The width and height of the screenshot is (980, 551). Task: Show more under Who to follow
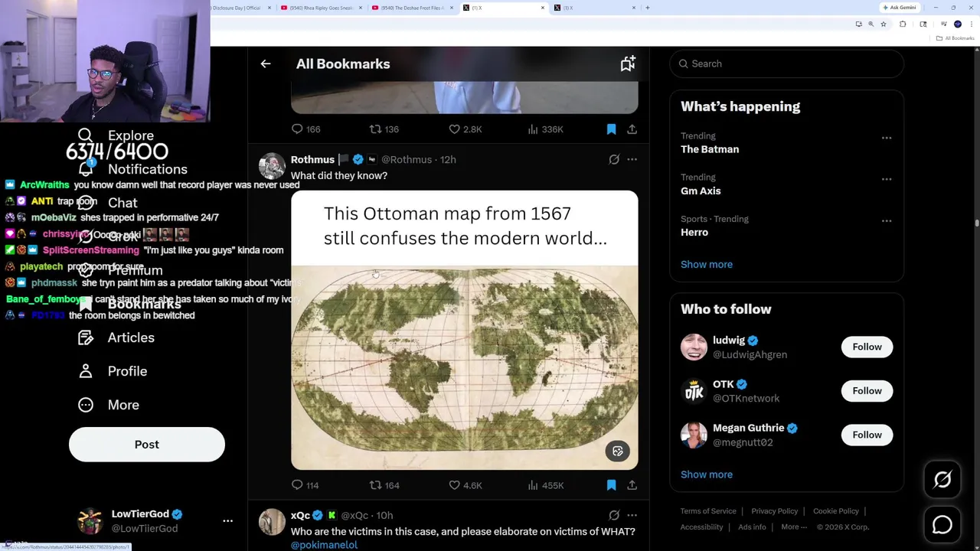coord(707,474)
